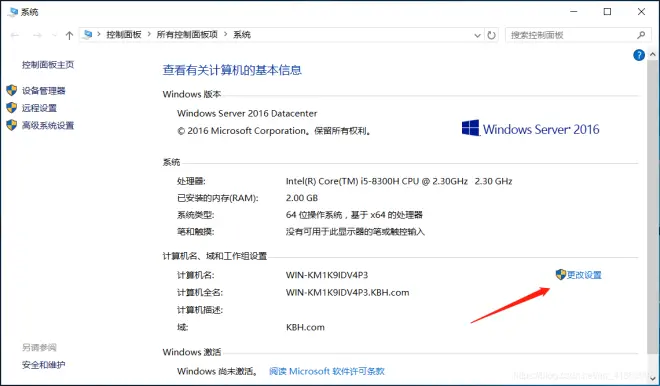Click the 2.00 GB RAM value
Image resolution: width=660 pixels, height=386 pixels.
click(x=302, y=198)
